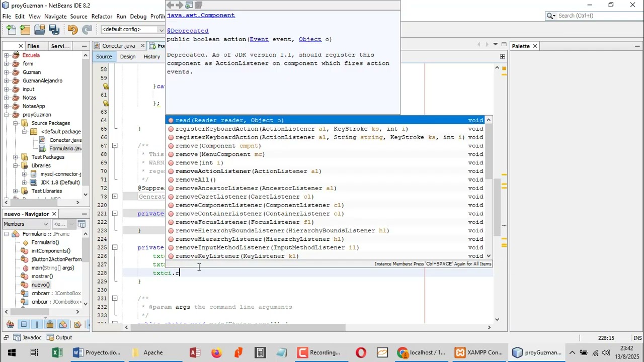
Task: Click the Open Project toolbar icon
Action: [x=40, y=30]
